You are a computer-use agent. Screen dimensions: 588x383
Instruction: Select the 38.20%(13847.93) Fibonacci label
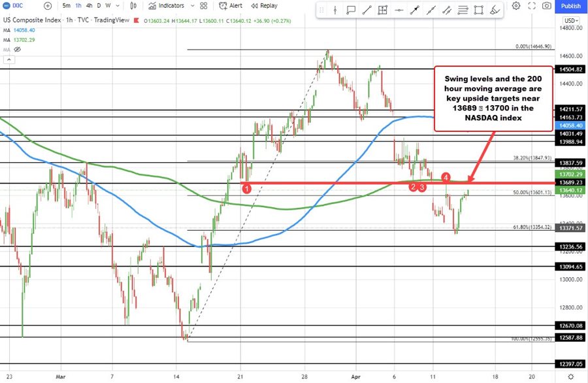pos(532,158)
